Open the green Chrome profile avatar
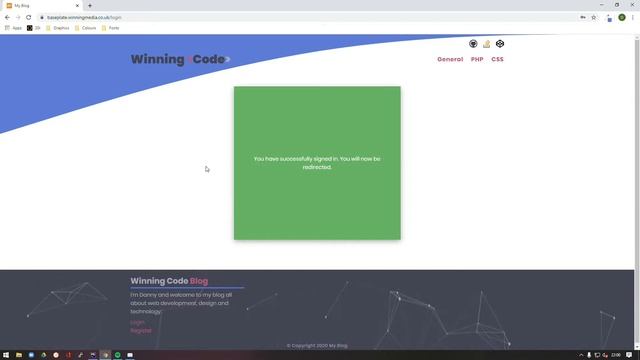The height and width of the screenshot is (360, 640). coord(622,18)
